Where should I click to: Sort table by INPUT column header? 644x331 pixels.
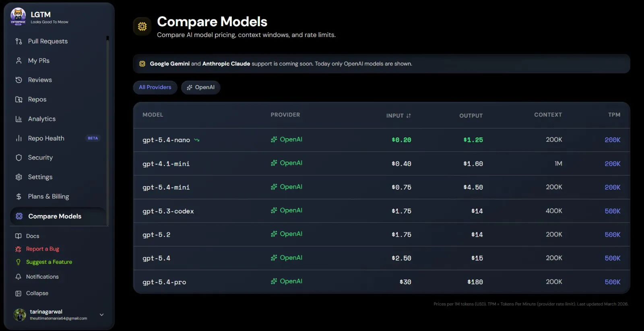click(398, 116)
